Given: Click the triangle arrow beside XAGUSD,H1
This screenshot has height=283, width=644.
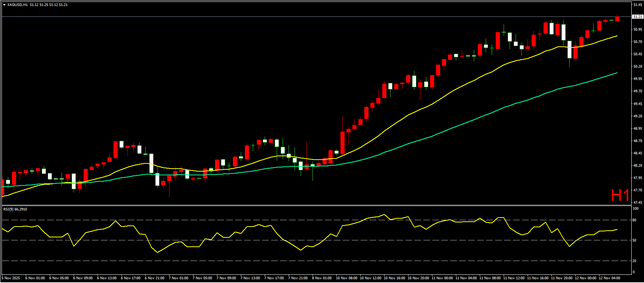Looking at the screenshot, I should 4,5.
